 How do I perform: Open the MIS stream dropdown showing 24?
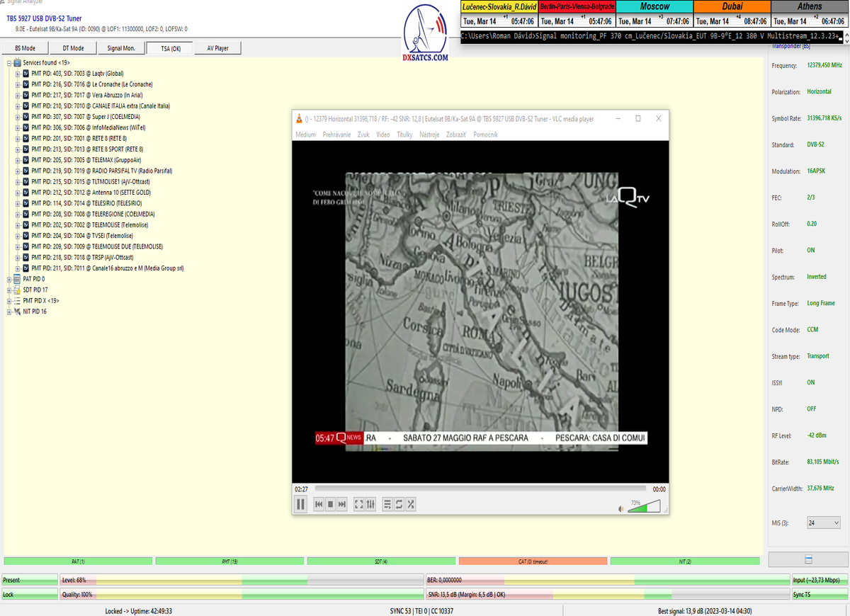823,523
